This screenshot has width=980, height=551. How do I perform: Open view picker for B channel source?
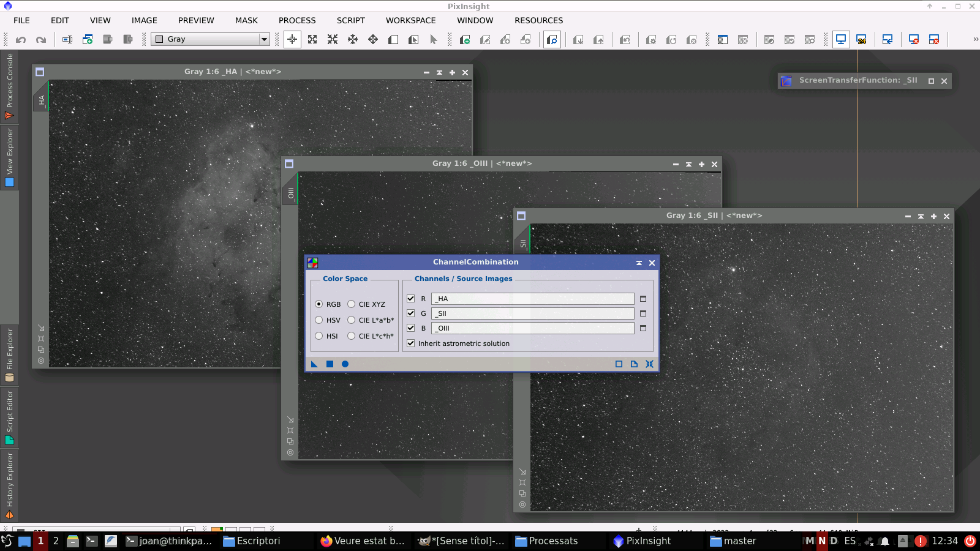pyautogui.click(x=643, y=328)
